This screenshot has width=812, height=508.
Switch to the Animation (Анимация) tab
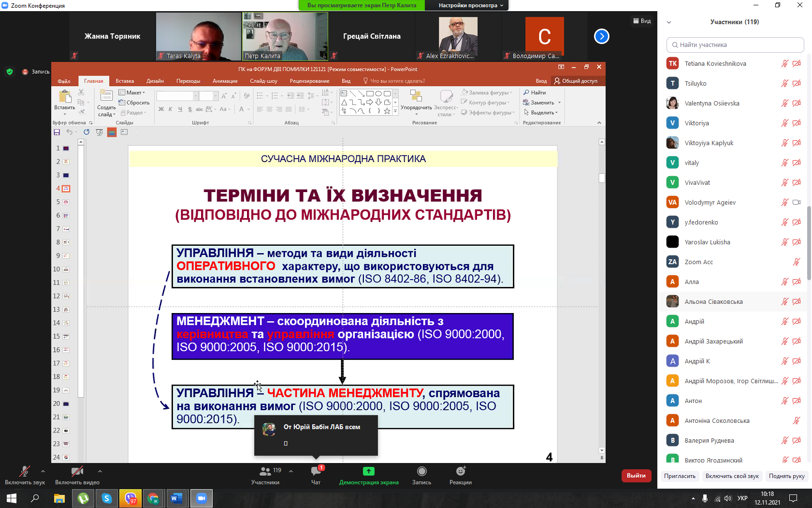(225, 81)
